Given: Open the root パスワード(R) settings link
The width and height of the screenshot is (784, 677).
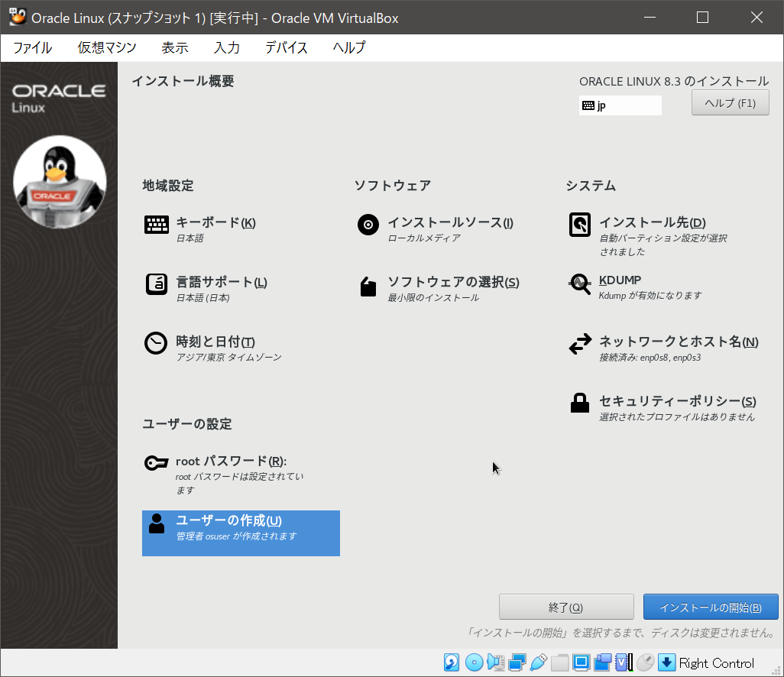Looking at the screenshot, I should (x=231, y=461).
